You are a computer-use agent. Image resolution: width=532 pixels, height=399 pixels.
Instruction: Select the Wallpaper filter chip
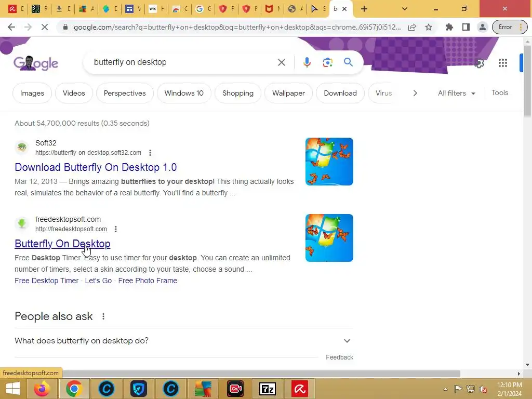pyautogui.click(x=288, y=93)
